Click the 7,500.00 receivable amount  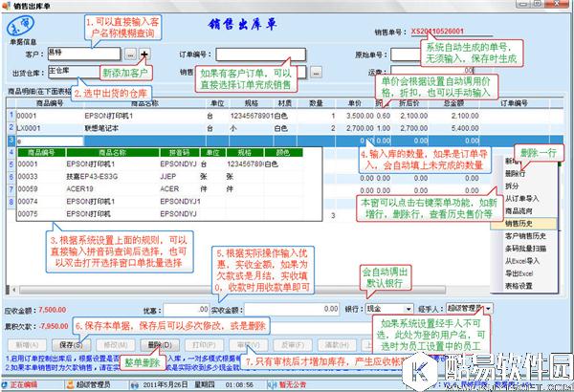pos(53,310)
